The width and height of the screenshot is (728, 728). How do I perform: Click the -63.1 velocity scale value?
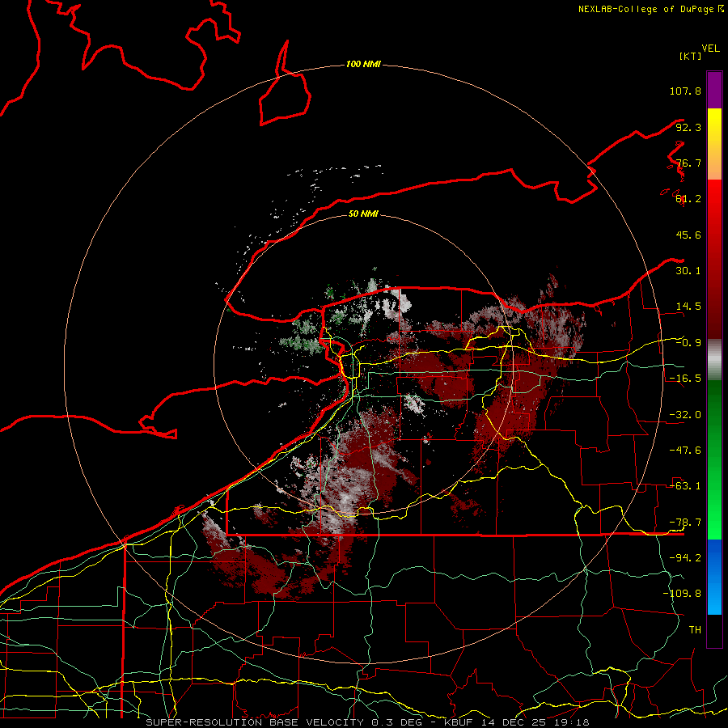[685, 486]
